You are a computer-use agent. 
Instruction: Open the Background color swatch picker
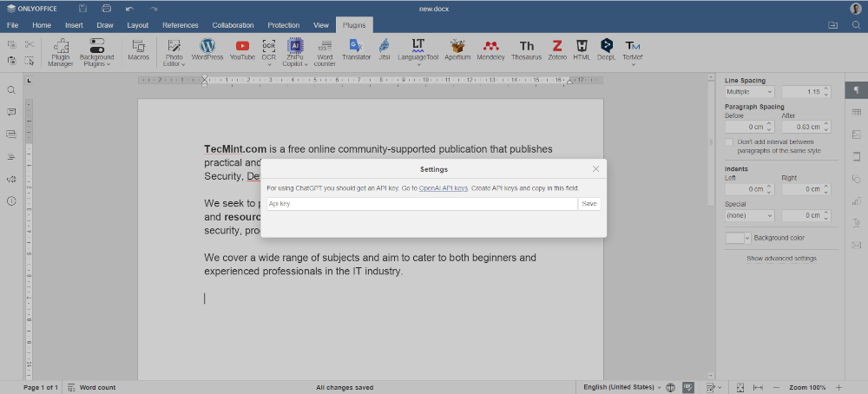[x=738, y=238]
